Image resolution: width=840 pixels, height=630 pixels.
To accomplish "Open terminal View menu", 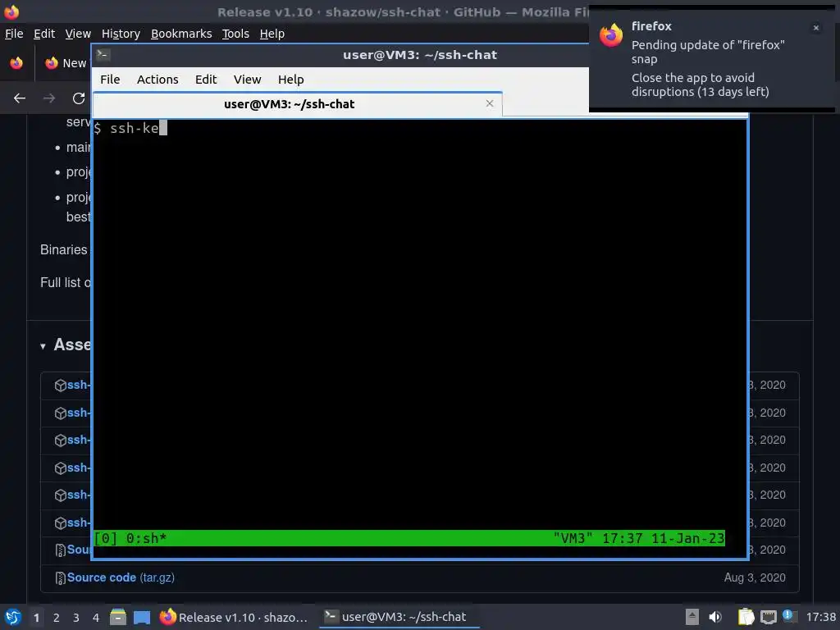I will pyautogui.click(x=247, y=80).
